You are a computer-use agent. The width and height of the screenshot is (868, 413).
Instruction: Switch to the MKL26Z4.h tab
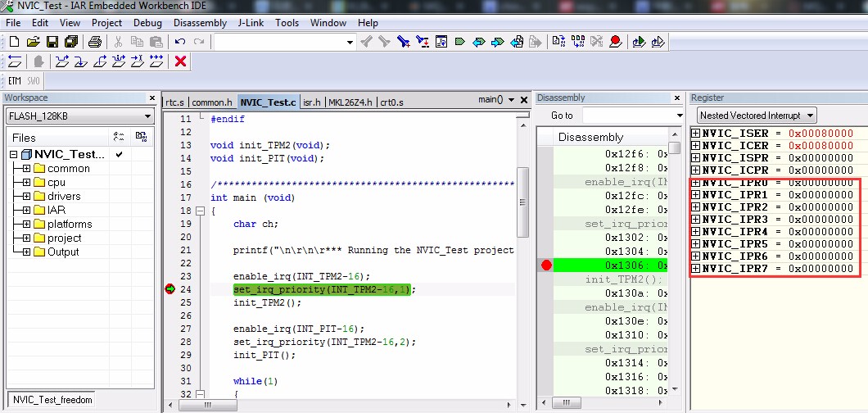pyautogui.click(x=350, y=102)
